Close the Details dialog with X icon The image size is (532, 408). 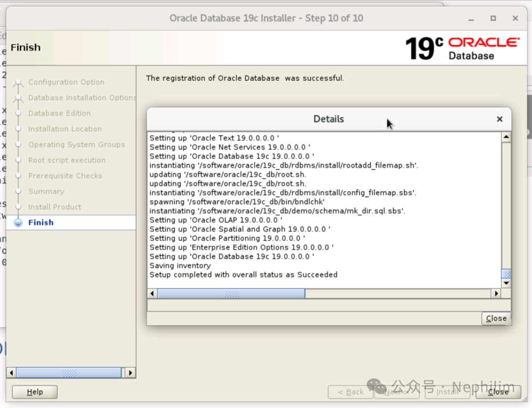499,119
